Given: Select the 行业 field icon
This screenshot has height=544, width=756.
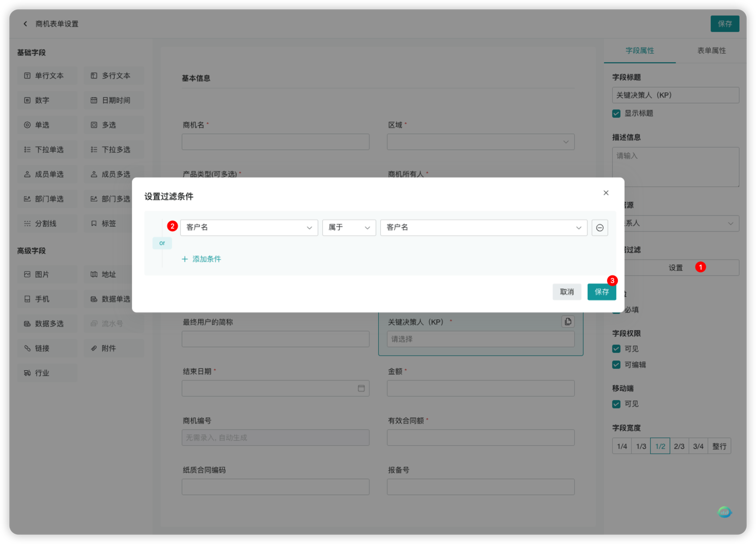Looking at the screenshot, I should (x=47, y=373).
